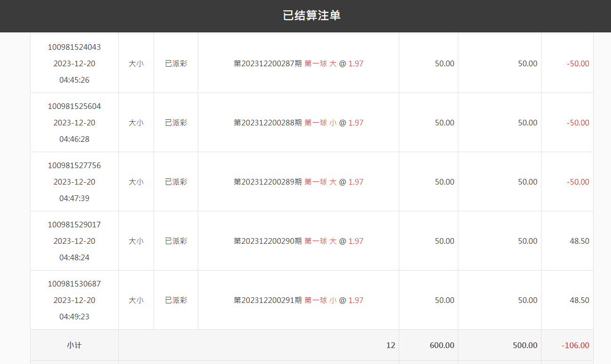611x364 pixels.
Task: Click the subtotal bet count 12
Action: point(390,345)
